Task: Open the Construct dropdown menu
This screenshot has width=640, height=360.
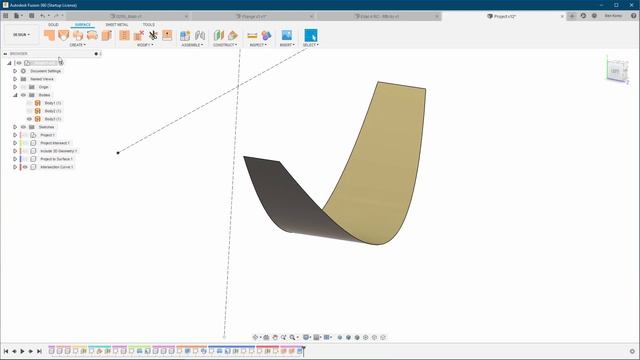Action: [225, 45]
